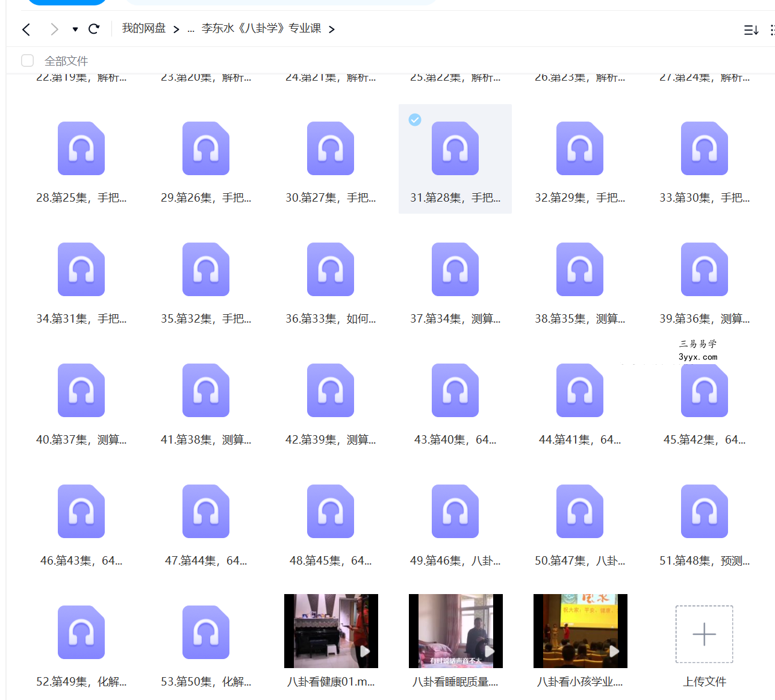Open audio file 39.第36集
775x700 pixels.
[705, 270]
